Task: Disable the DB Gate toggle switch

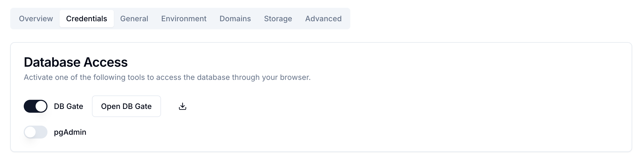Action: pyautogui.click(x=36, y=106)
